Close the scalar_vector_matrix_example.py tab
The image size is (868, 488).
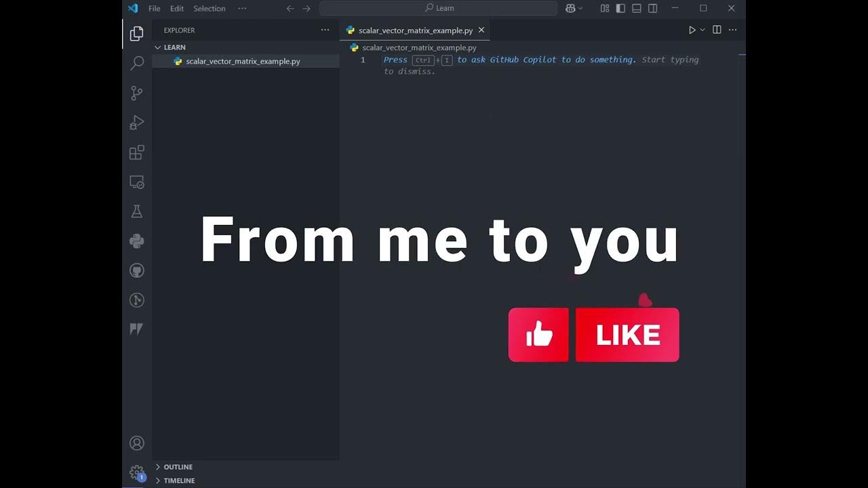(x=481, y=30)
